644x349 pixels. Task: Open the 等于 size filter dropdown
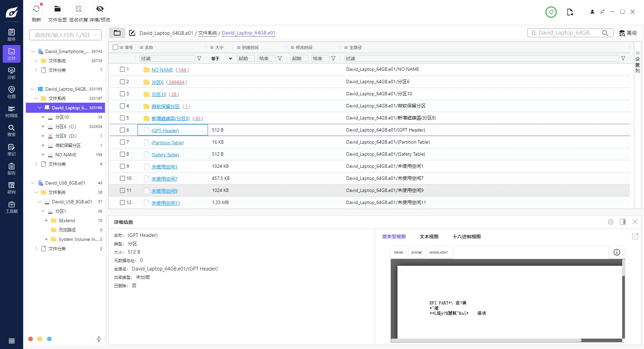221,58
